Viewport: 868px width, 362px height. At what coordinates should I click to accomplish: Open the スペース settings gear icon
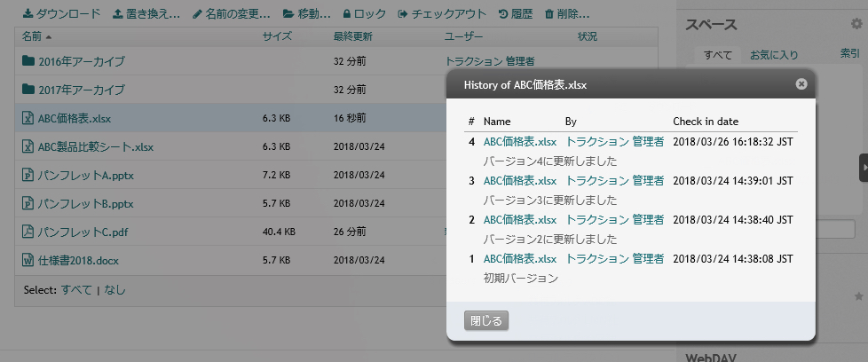(856, 24)
